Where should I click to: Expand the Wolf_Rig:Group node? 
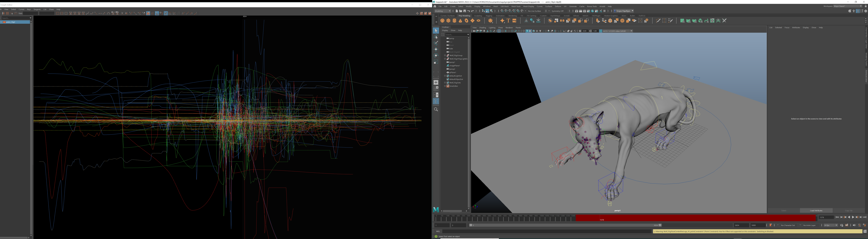click(445, 55)
